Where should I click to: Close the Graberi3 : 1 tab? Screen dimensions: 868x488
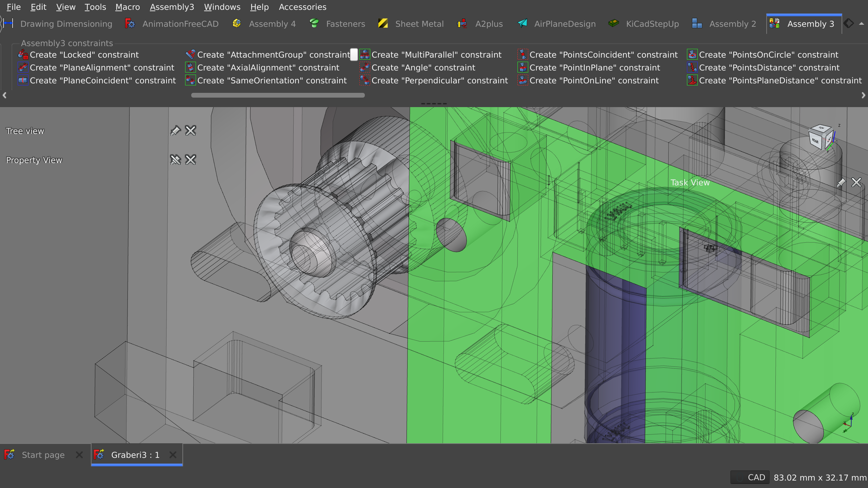point(173,455)
